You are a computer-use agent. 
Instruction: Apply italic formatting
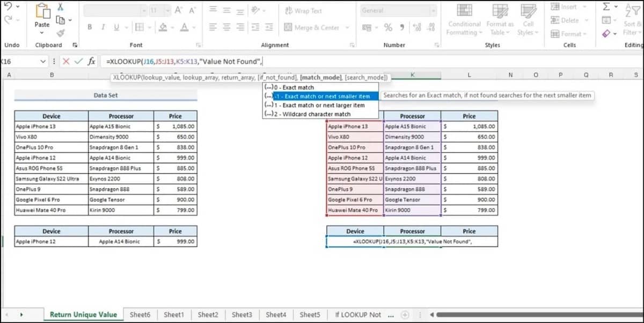pos(103,26)
